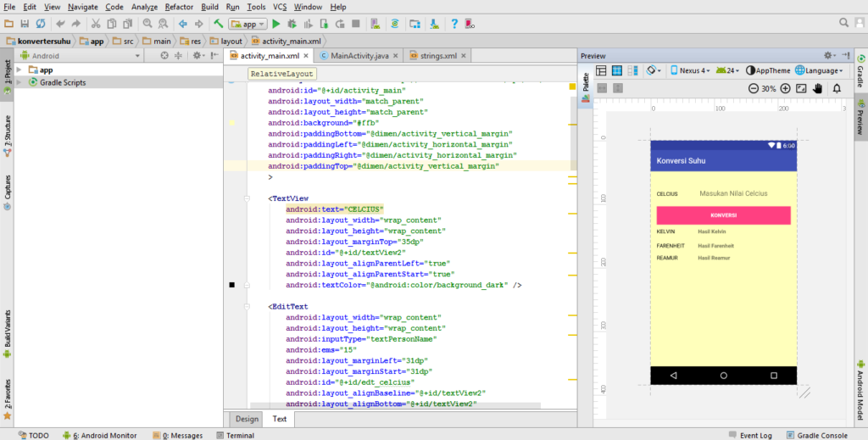Click the Save All toolbar icon
Screen dimensions: 868x440
pos(25,24)
